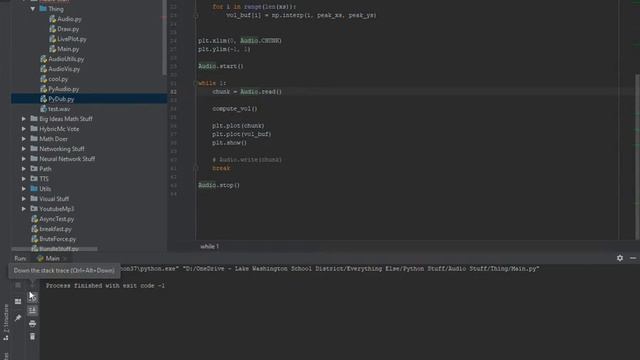The height and width of the screenshot is (360, 640).
Task: Click the Audio.start() line
Action: click(x=221, y=66)
